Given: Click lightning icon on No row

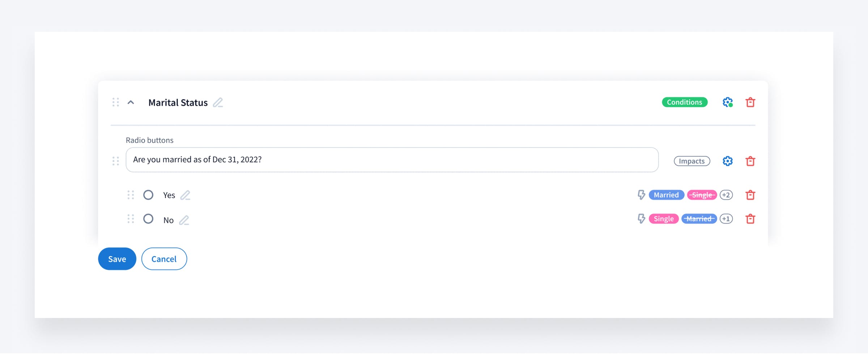Looking at the screenshot, I should (x=641, y=219).
